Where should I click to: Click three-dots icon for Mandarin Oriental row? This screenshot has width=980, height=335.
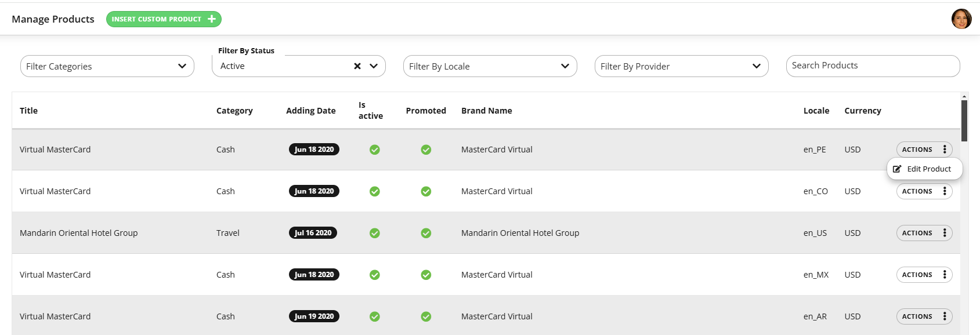tap(945, 233)
